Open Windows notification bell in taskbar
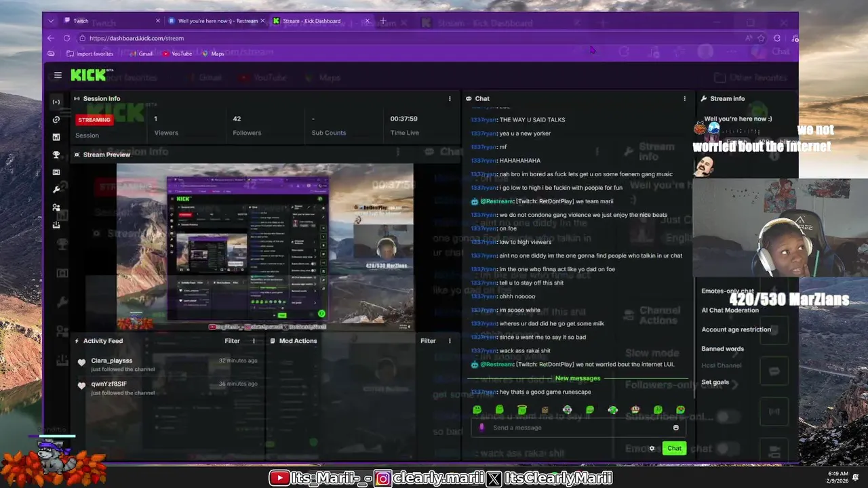The width and height of the screenshot is (868, 488). tap(856, 477)
